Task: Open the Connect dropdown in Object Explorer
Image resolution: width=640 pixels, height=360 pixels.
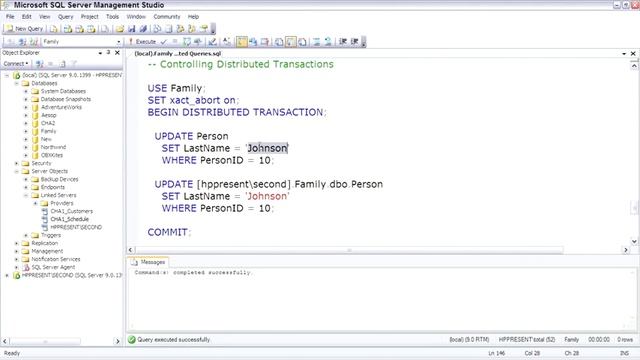Action: tap(16, 64)
